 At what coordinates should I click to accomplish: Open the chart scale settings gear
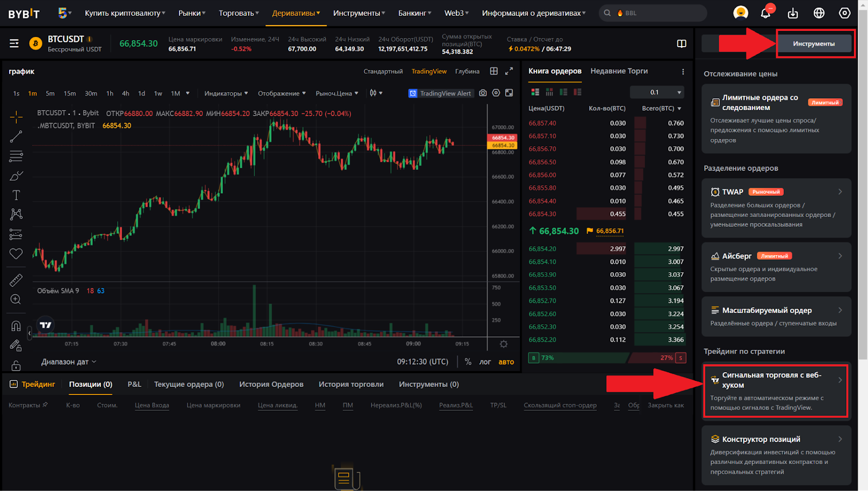[503, 344]
